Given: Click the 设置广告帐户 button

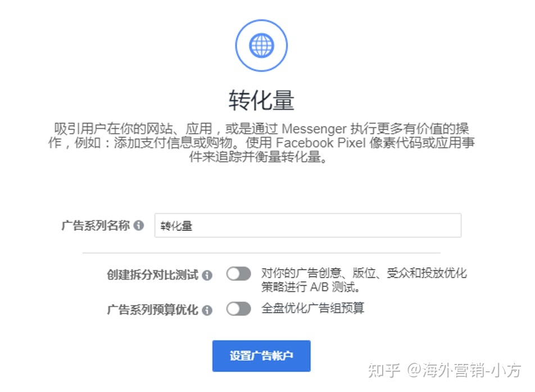Looking at the screenshot, I should point(261,356).
